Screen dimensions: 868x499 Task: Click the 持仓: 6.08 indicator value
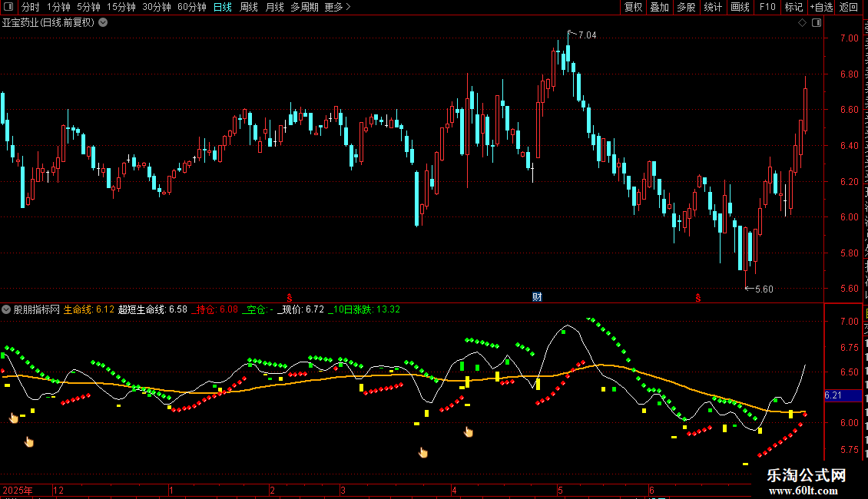(x=215, y=309)
